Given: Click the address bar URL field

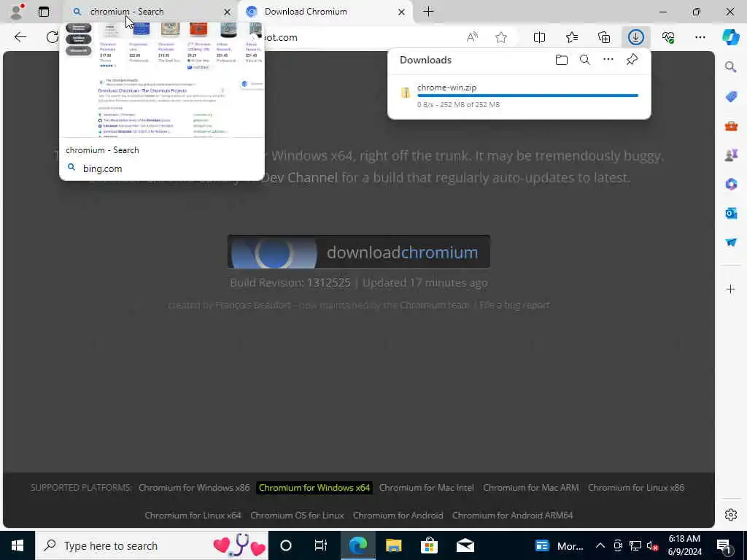Looking at the screenshot, I should [x=362, y=37].
